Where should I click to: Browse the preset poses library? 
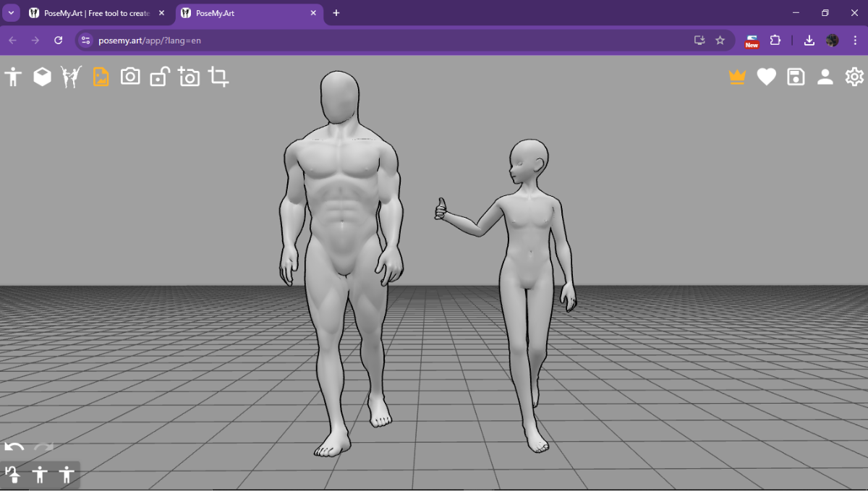click(70, 76)
